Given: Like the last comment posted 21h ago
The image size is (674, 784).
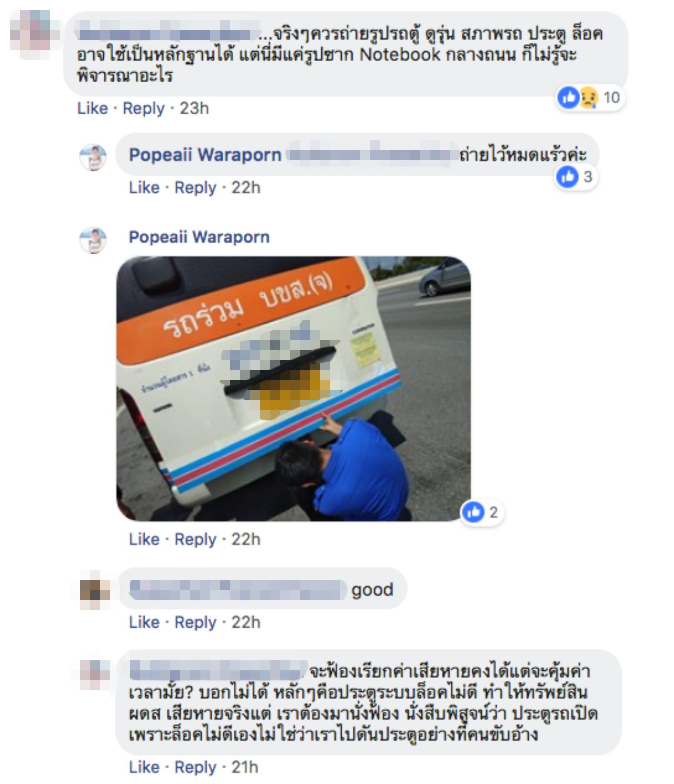Looking at the screenshot, I should [x=144, y=767].
